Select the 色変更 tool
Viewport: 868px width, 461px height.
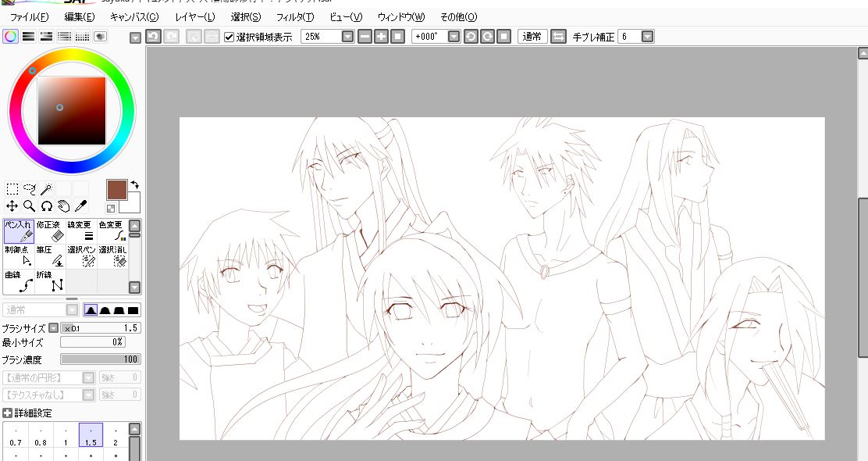coord(112,231)
